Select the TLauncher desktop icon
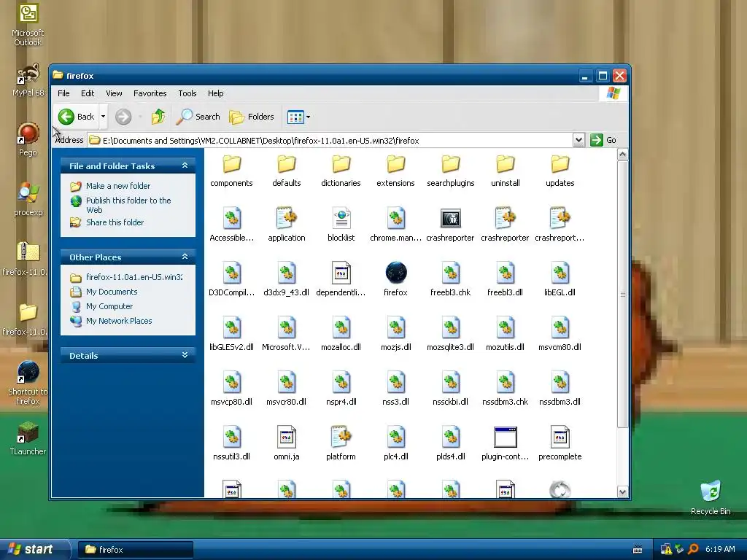Screen dimensions: 747x560 pos(28,438)
